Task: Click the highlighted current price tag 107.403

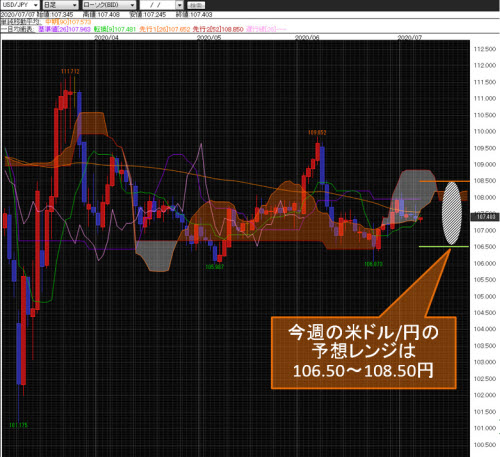Action: pos(485,217)
